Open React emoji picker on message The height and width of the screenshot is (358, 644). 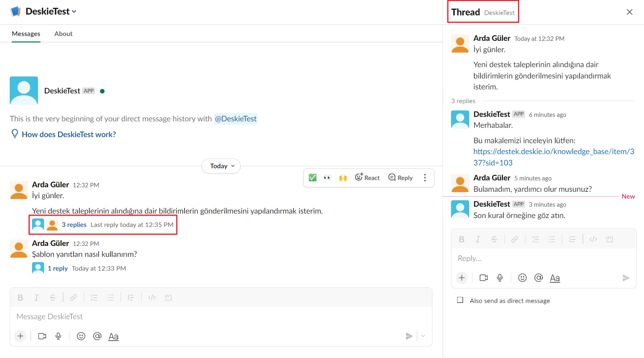367,178
